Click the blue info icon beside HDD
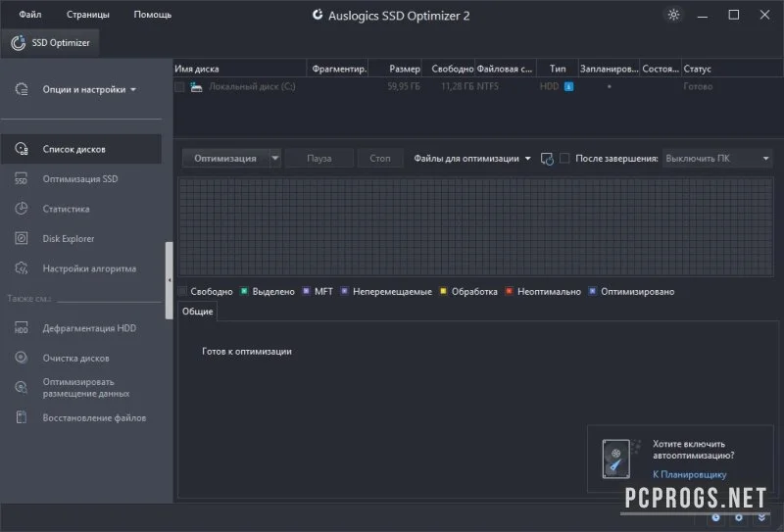 (x=568, y=86)
